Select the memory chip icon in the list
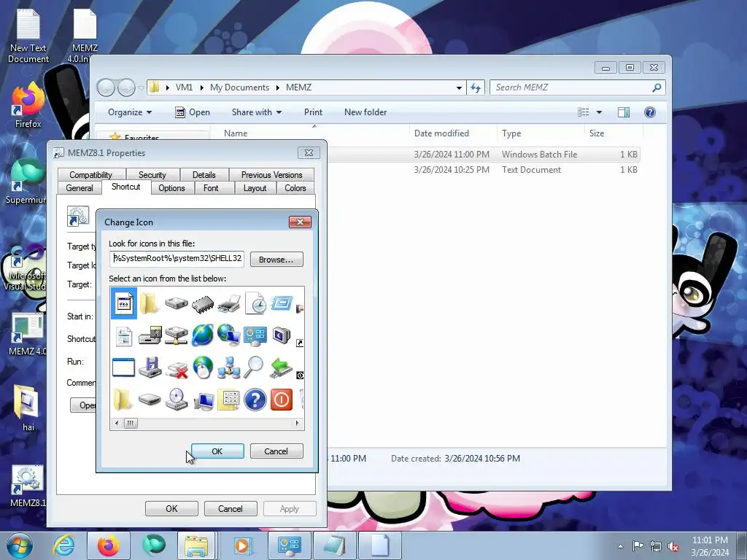 [x=203, y=304]
